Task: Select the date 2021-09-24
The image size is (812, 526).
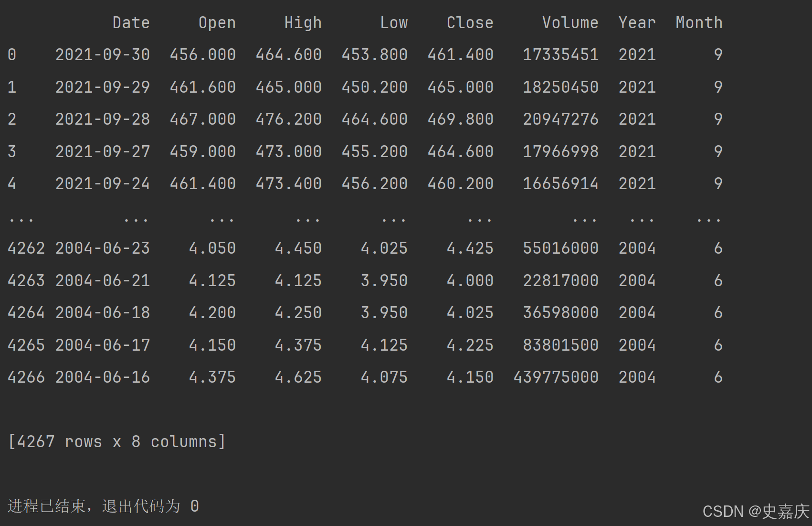Action: [103, 183]
